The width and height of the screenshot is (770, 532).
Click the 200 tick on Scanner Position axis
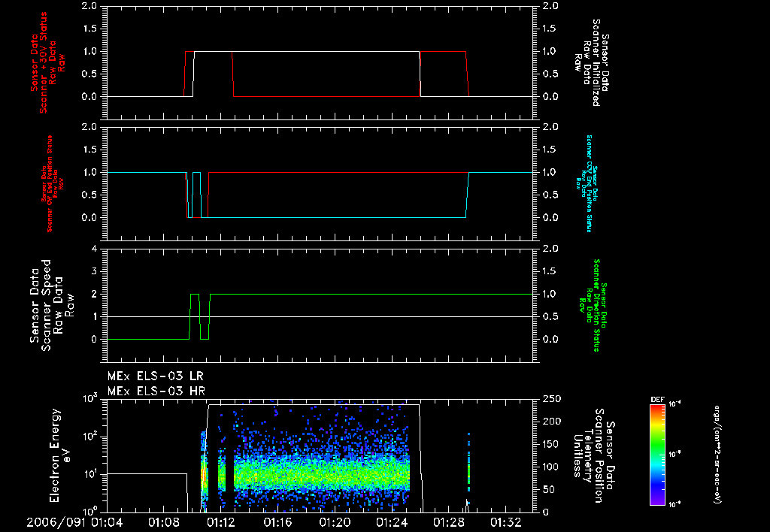551,421
